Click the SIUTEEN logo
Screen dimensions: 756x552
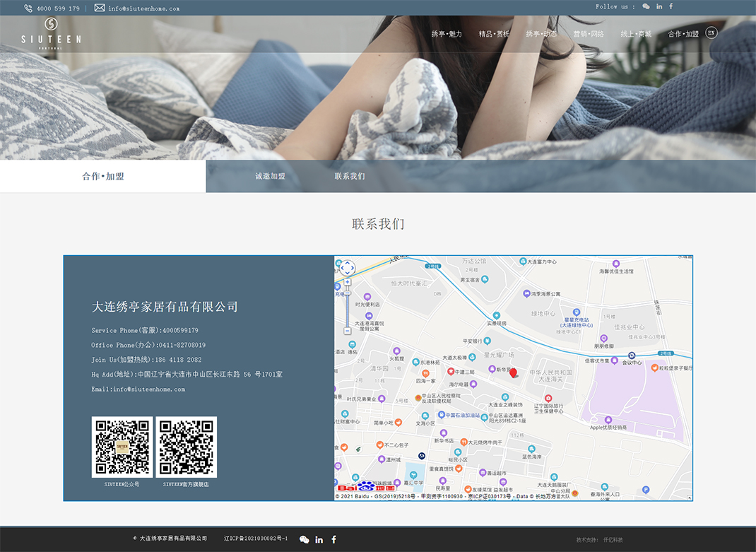(x=51, y=33)
